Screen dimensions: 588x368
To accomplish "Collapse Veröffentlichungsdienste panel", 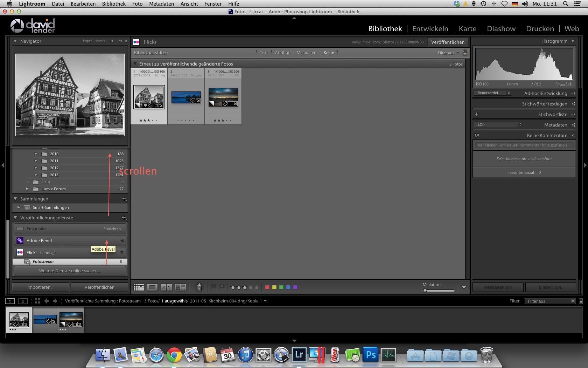I will (x=15, y=218).
